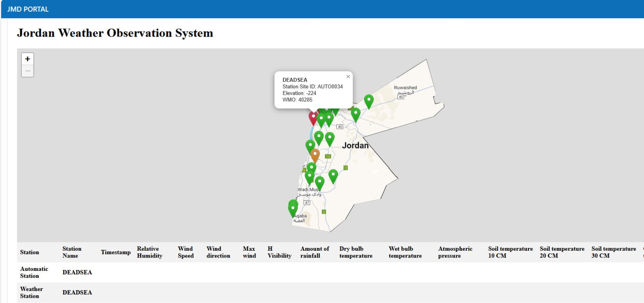Click DEADSEA in the Weather Station row
This screenshot has height=303, width=644.
coord(77,293)
